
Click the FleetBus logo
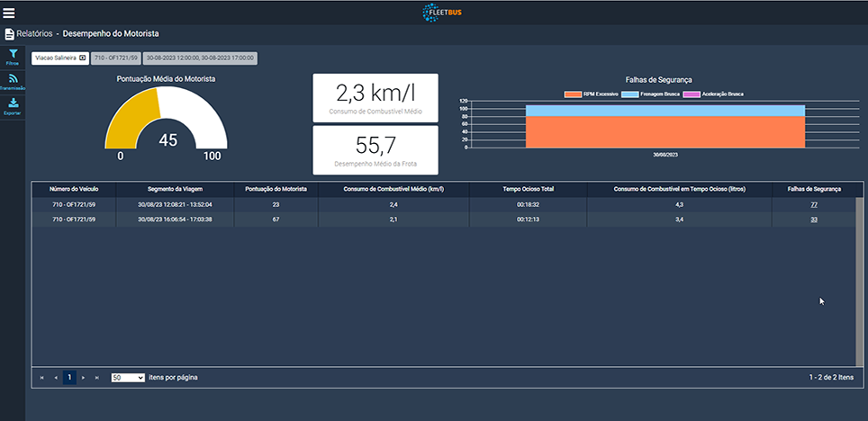441,13
